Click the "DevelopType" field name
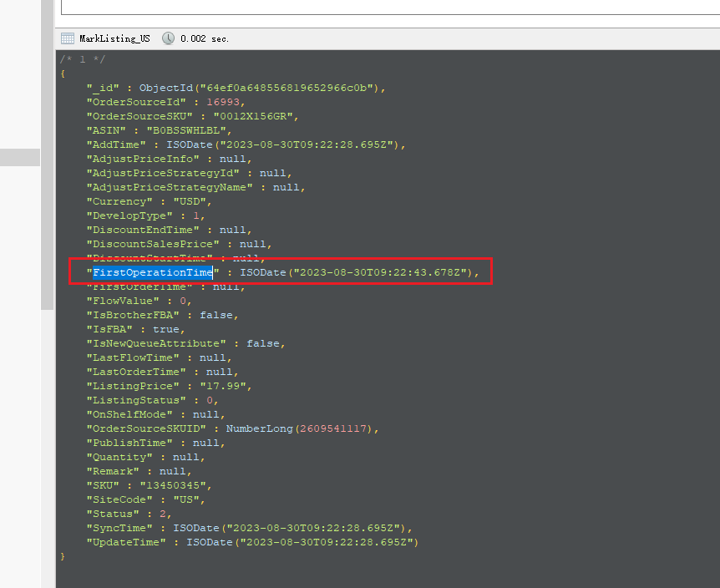Image resolution: width=720 pixels, height=588 pixels. click(129, 215)
